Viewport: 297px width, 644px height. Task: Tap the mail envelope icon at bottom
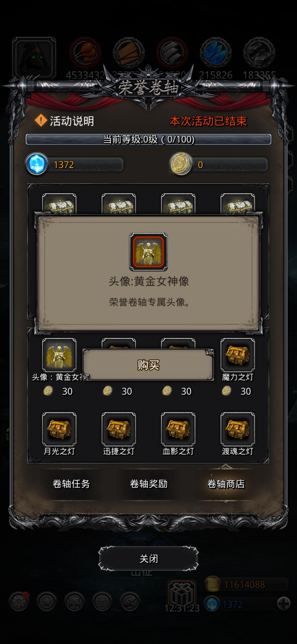(x=102, y=602)
